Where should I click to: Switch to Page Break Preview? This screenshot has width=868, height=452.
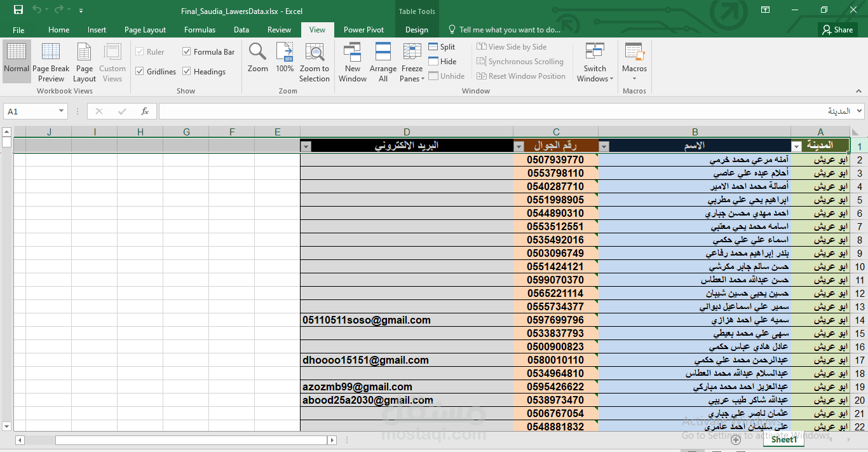[51, 62]
